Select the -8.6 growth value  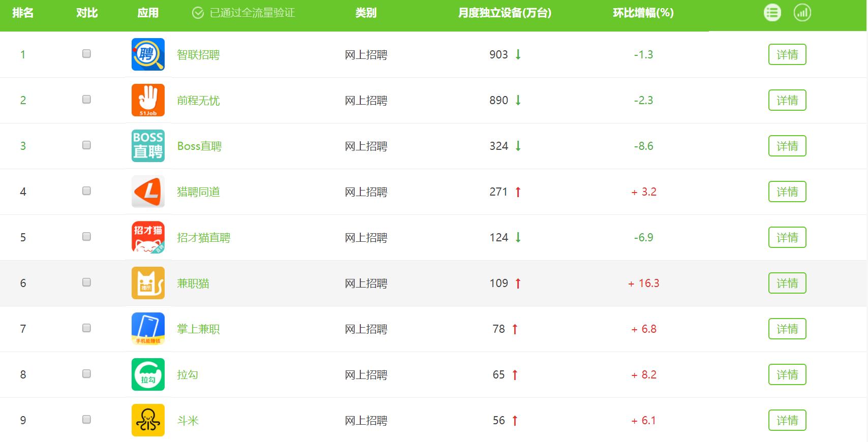click(643, 146)
